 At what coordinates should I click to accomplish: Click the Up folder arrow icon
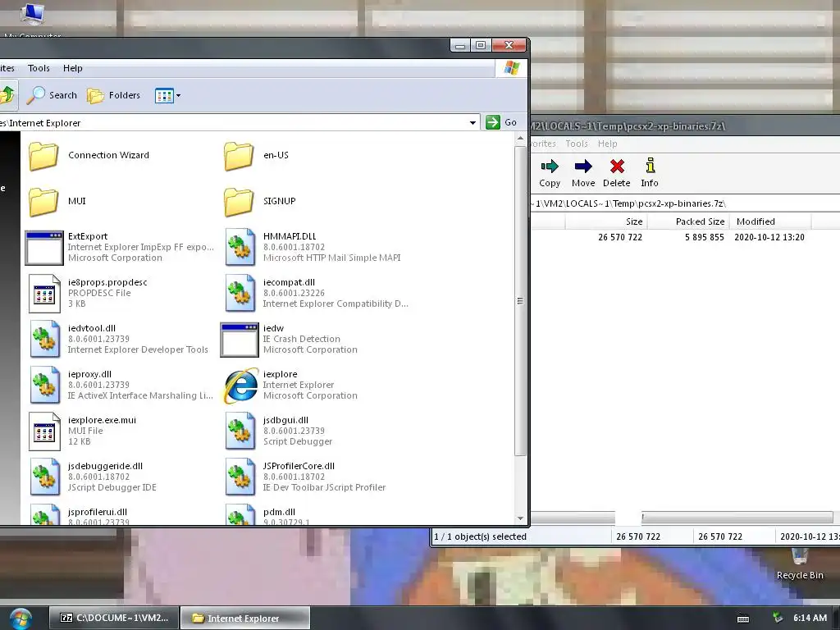pyautogui.click(x=7, y=95)
